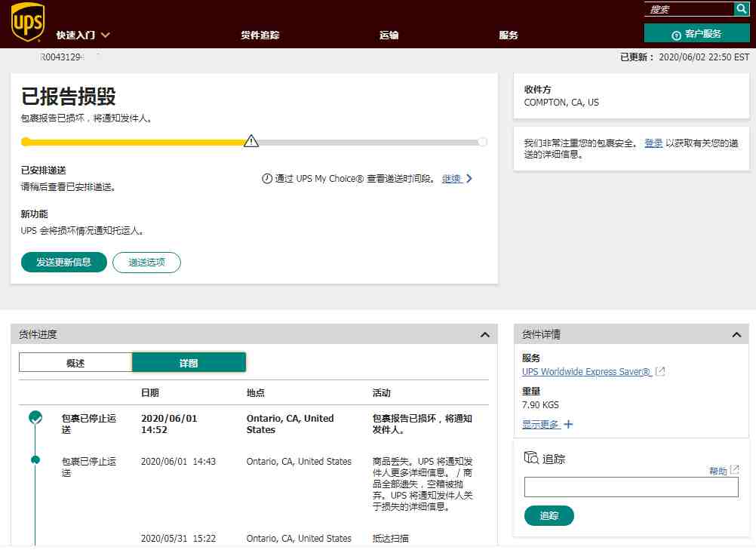This screenshot has height=550, width=756.
Task: Click the 收件方 label
Action: [538, 89]
